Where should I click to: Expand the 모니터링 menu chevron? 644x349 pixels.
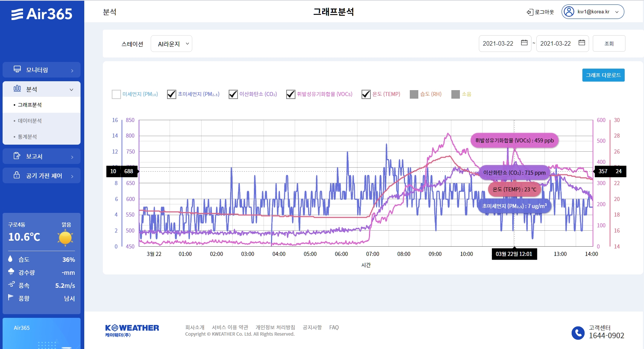(x=72, y=70)
